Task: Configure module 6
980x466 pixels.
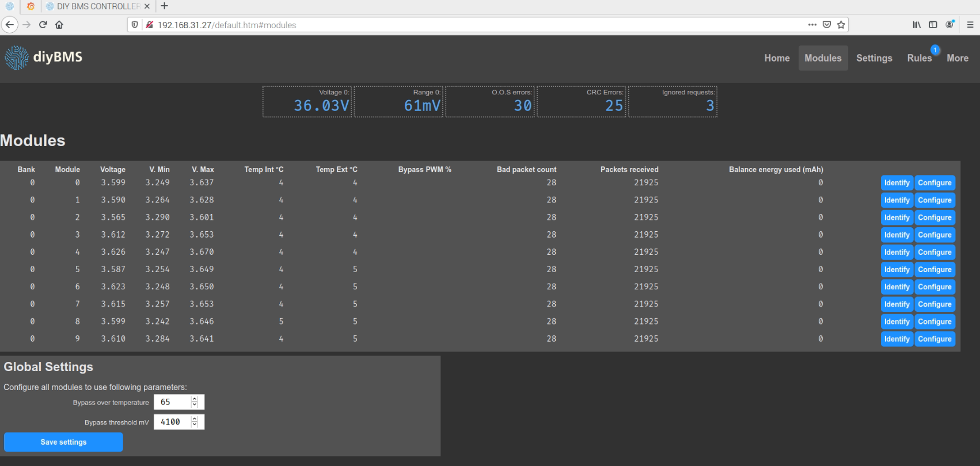Action: (x=935, y=287)
